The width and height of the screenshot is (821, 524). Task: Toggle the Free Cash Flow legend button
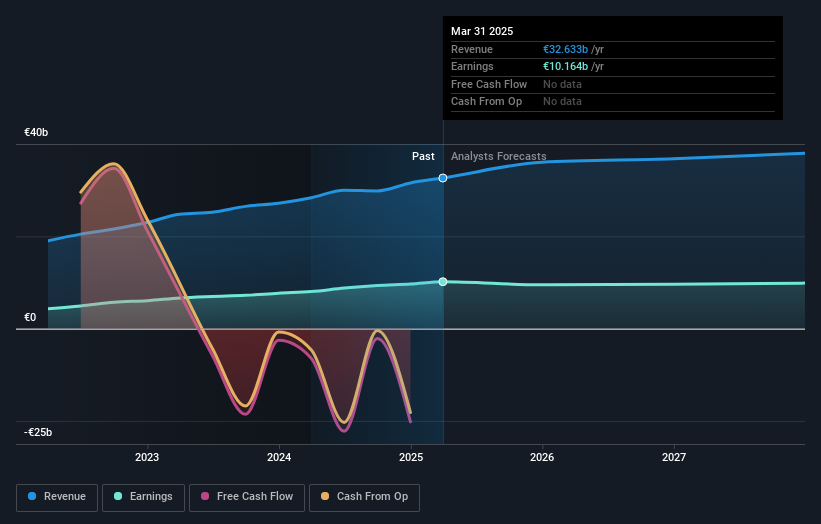[x=247, y=497]
